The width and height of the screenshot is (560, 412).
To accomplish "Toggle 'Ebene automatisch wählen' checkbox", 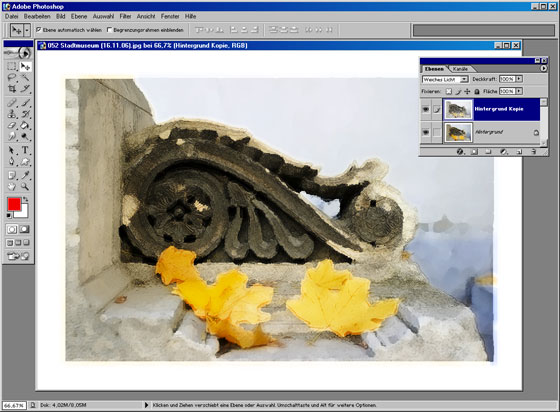I will pos(39,30).
